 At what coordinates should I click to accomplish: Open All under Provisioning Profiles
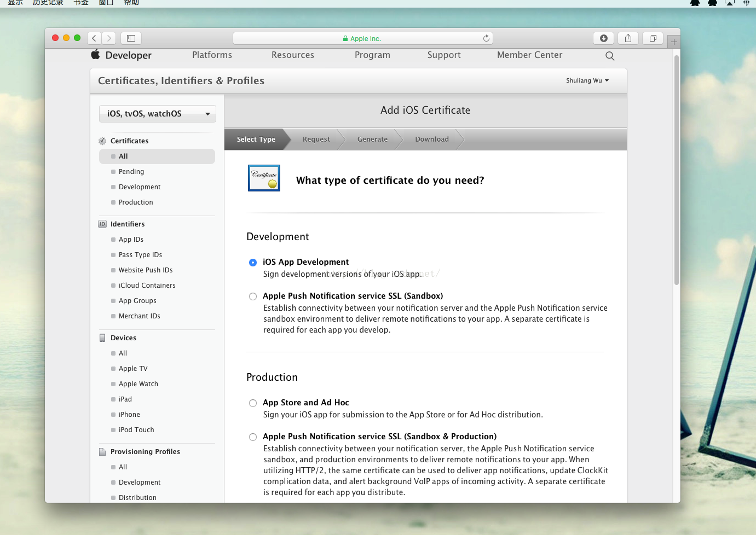tap(123, 467)
